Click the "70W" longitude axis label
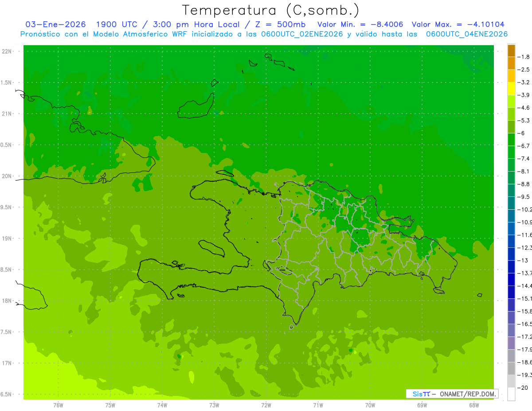Viewport: 532px width, 411px height. pos(370,405)
